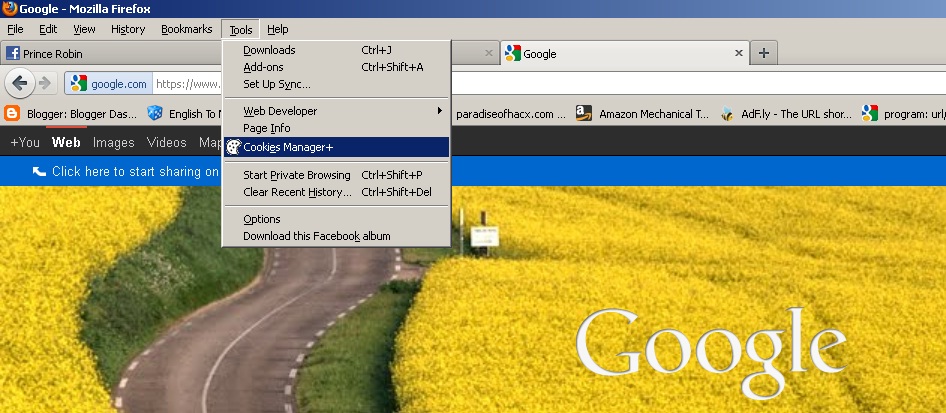Go back with the Back arrow button

coord(19,83)
